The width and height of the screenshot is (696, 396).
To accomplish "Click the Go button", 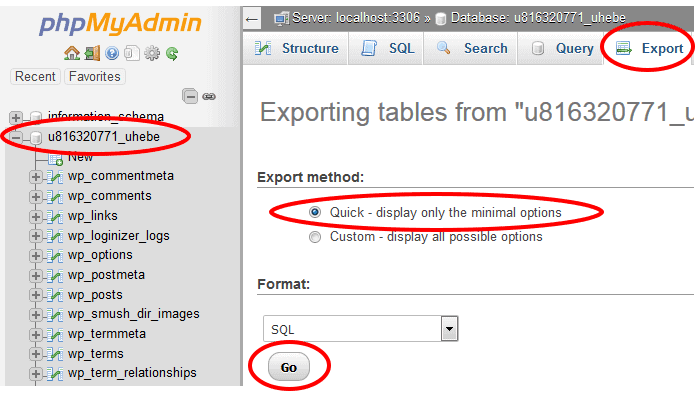I will click(x=289, y=367).
